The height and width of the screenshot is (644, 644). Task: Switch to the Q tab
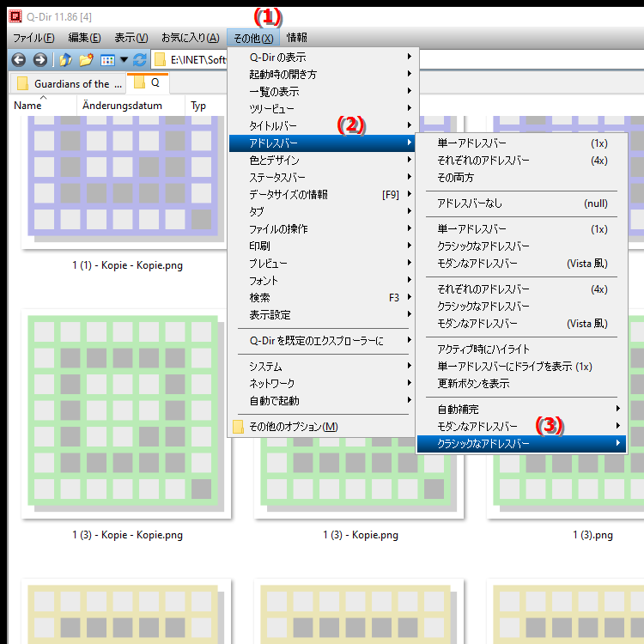(x=148, y=83)
